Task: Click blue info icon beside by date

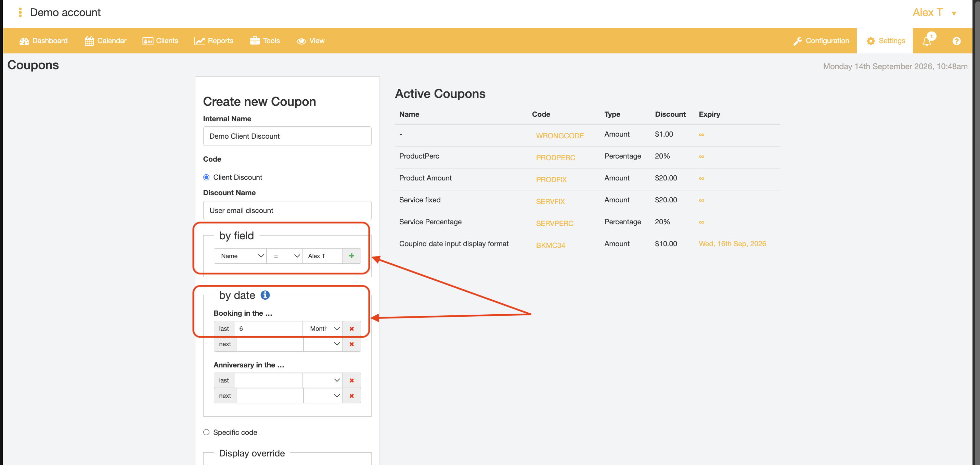Action: (x=265, y=295)
